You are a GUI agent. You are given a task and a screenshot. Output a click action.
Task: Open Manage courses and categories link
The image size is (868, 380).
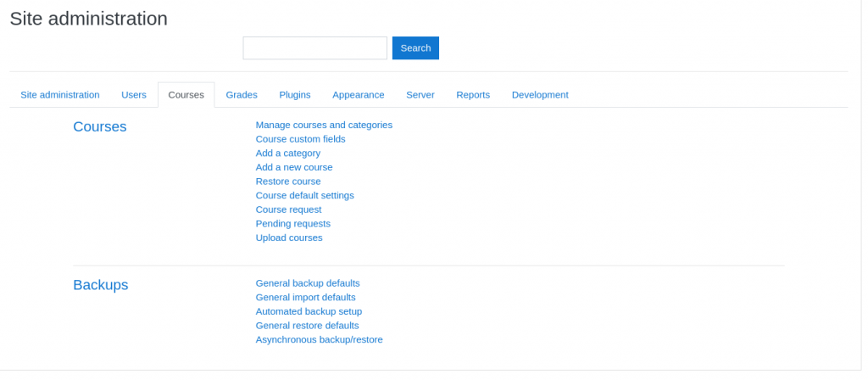coord(324,125)
